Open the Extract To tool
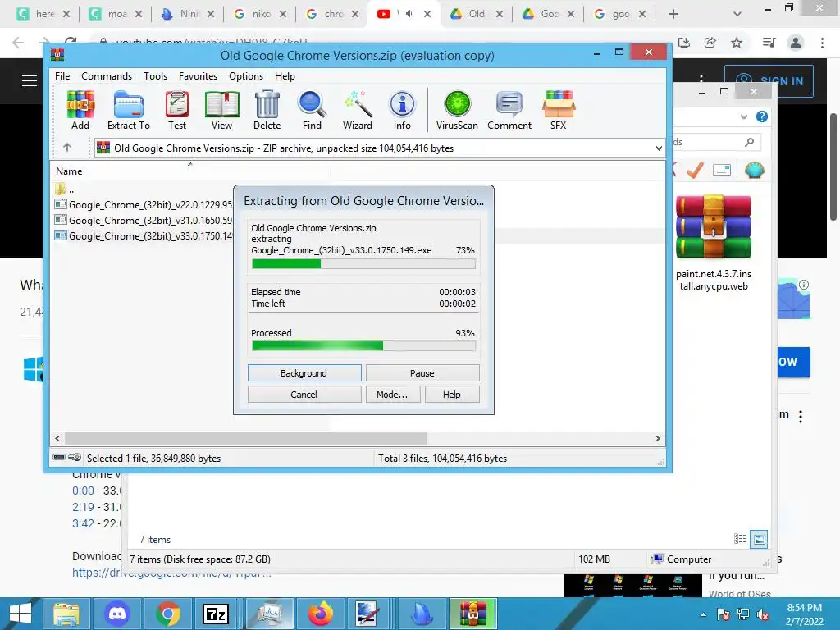Screen dimensions: 840x630 tap(129, 110)
